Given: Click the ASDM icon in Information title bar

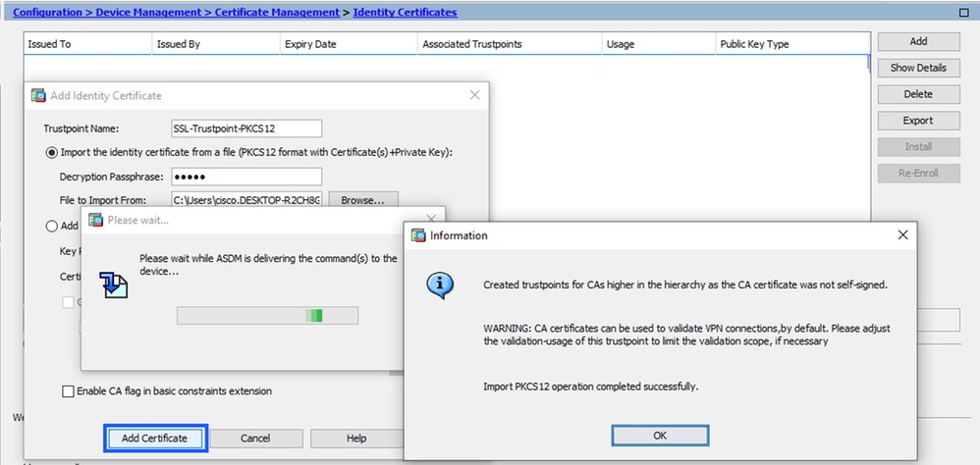Looking at the screenshot, I should tap(418, 235).
